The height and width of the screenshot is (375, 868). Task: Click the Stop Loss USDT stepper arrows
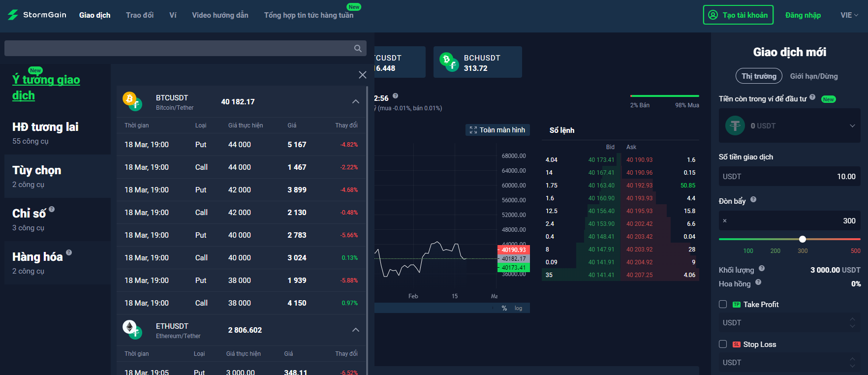click(x=852, y=362)
